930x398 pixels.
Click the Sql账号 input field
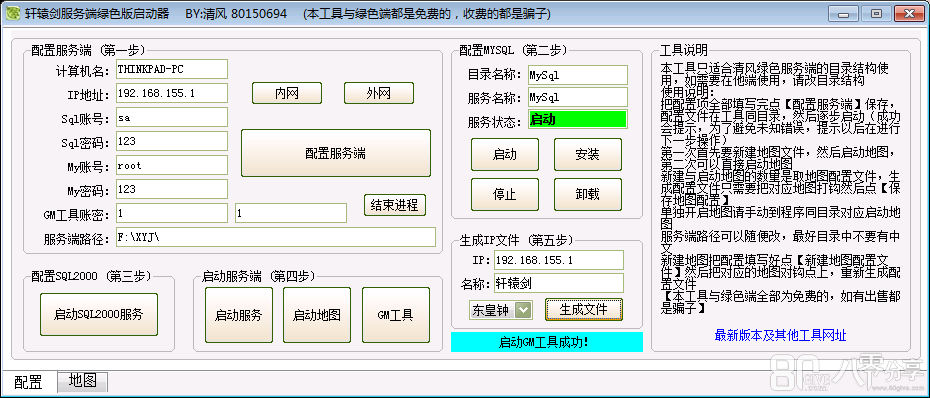point(172,117)
